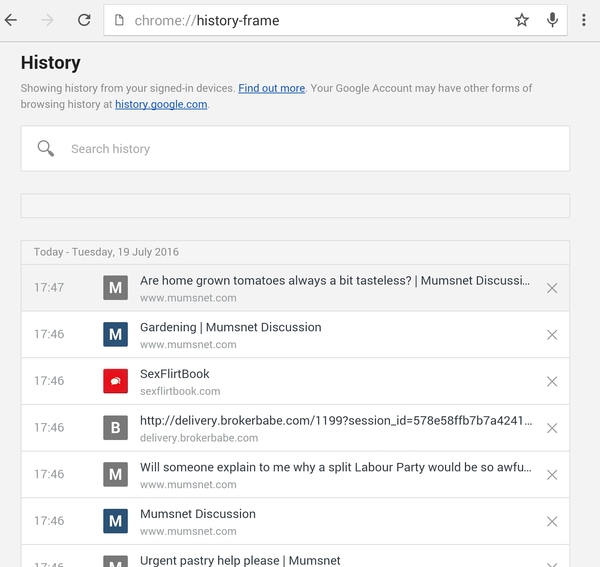Click the page icon in address bar
This screenshot has width=600, height=567.
click(x=119, y=20)
